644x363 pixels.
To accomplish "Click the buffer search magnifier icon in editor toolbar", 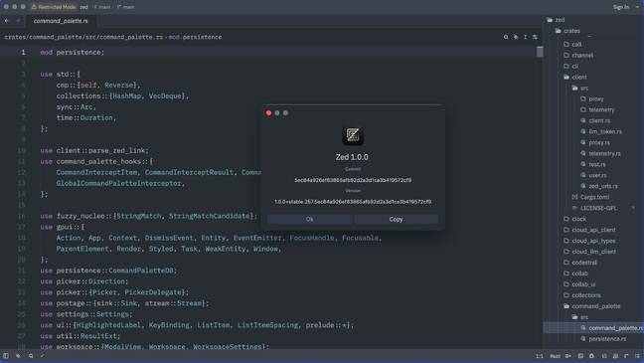I will pyautogui.click(x=506, y=37).
